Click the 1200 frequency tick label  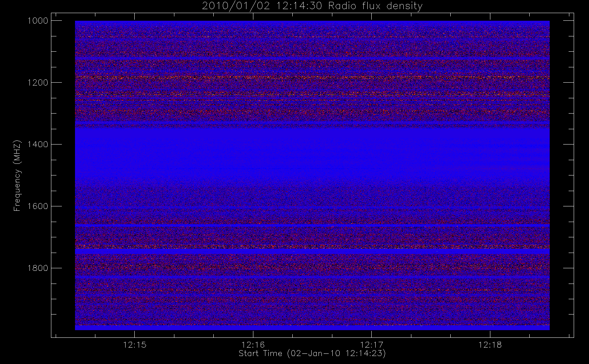point(38,83)
